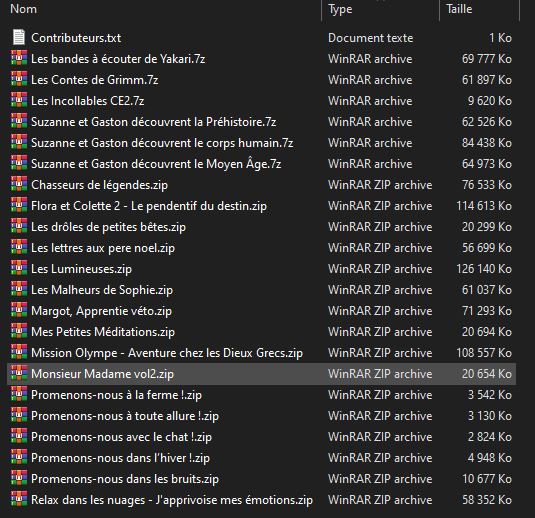This screenshot has height=518, width=535.
Task: Click size value 2 824 Ko
Action: (x=490, y=437)
